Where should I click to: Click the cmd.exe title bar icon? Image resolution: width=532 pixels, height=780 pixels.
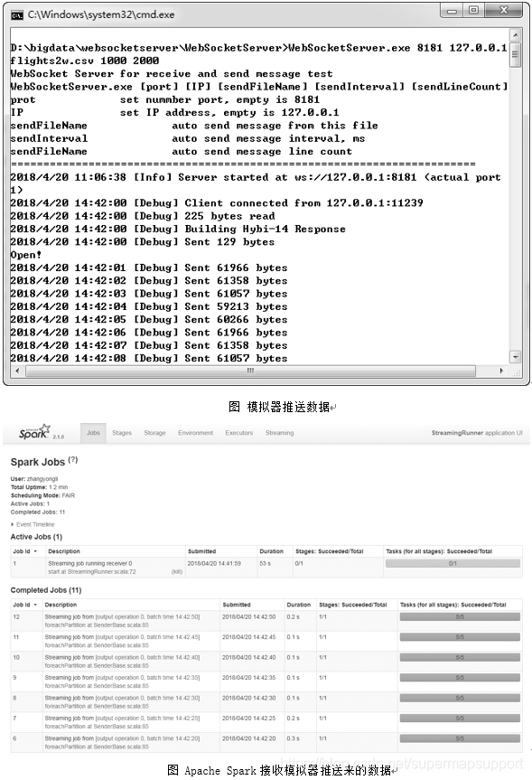coord(17,15)
